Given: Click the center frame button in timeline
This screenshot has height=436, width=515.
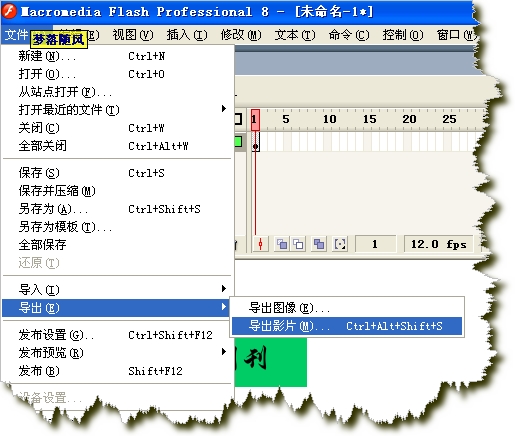Looking at the screenshot, I should [260, 244].
